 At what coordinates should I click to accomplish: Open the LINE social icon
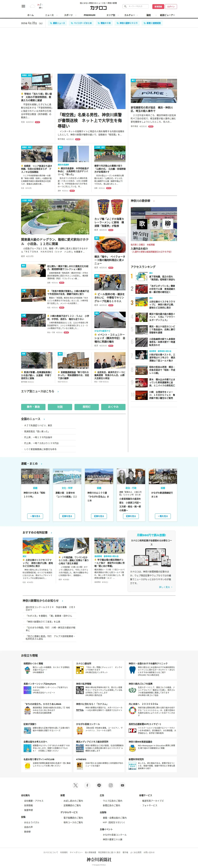(99, 785)
